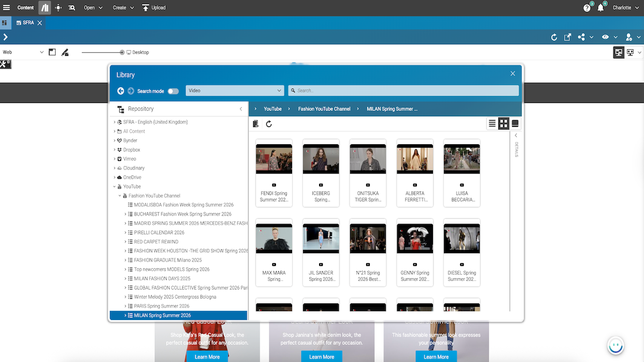Click the refresh icon in preview toolbar
644x362 pixels.
coord(554,37)
